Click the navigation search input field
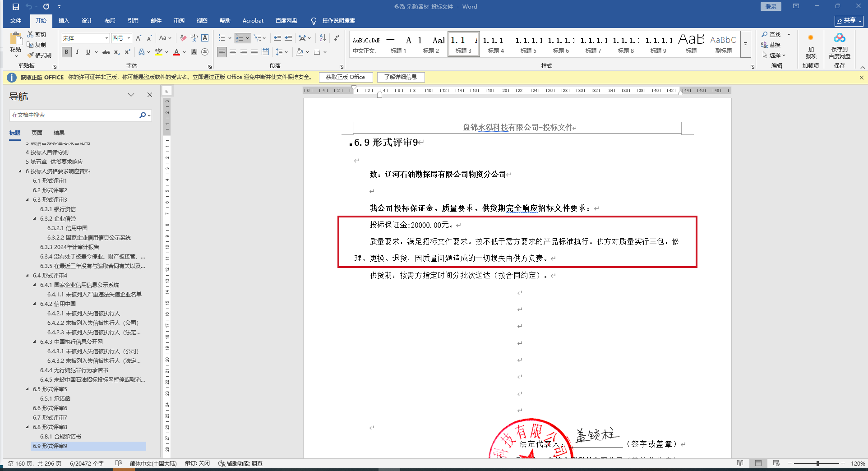The image size is (868, 471). point(74,115)
